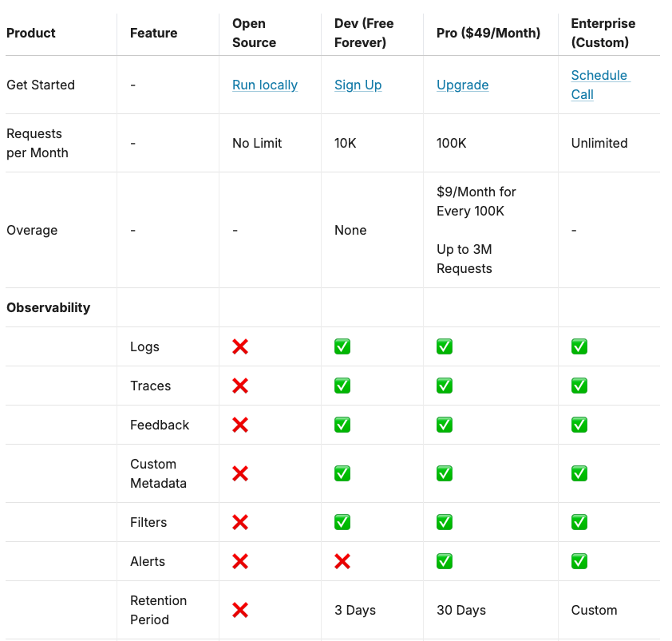The width and height of the screenshot is (672, 641).
Task: Follow the Upgrade link for Pro
Action: coord(462,85)
